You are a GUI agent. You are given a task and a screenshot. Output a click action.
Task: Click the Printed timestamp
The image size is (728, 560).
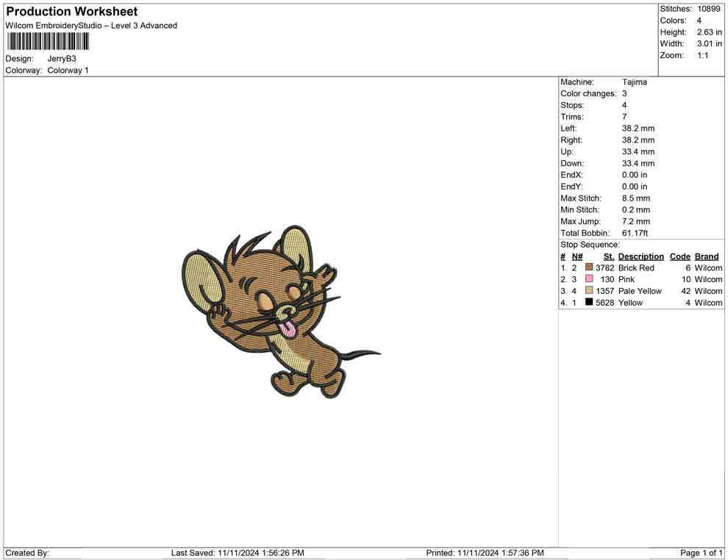pyautogui.click(x=485, y=553)
